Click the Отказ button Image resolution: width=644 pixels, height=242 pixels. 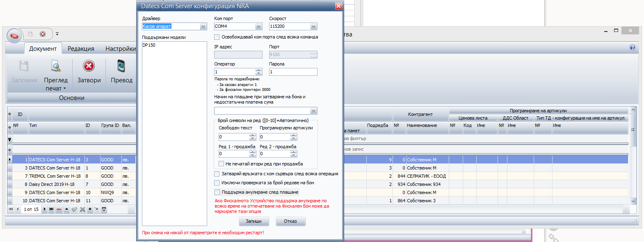click(x=290, y=221)
